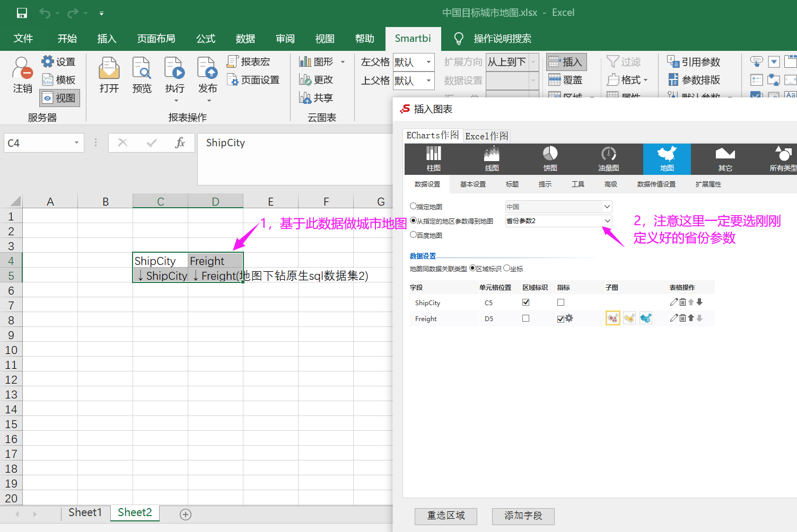Expand the 执行 execute dropdown arrow
797x532 pixels.
(176, 101)
